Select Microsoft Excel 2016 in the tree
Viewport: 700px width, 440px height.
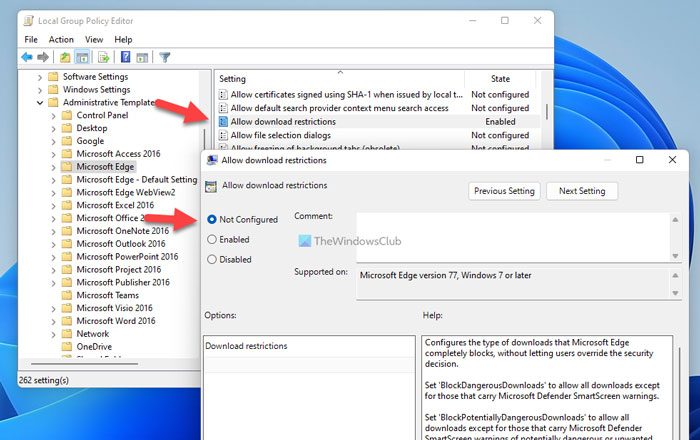115,205
